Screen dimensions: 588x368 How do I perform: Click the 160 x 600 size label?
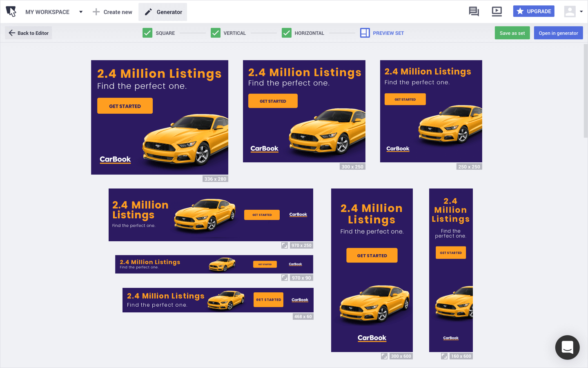[x=461, y=356]
